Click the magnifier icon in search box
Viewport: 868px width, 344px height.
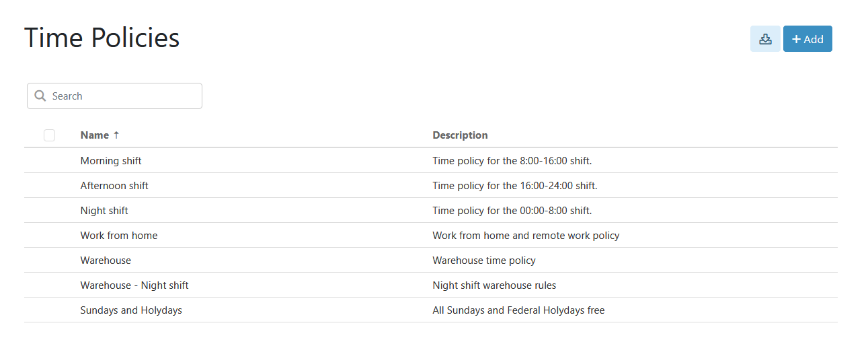(40, 96)
